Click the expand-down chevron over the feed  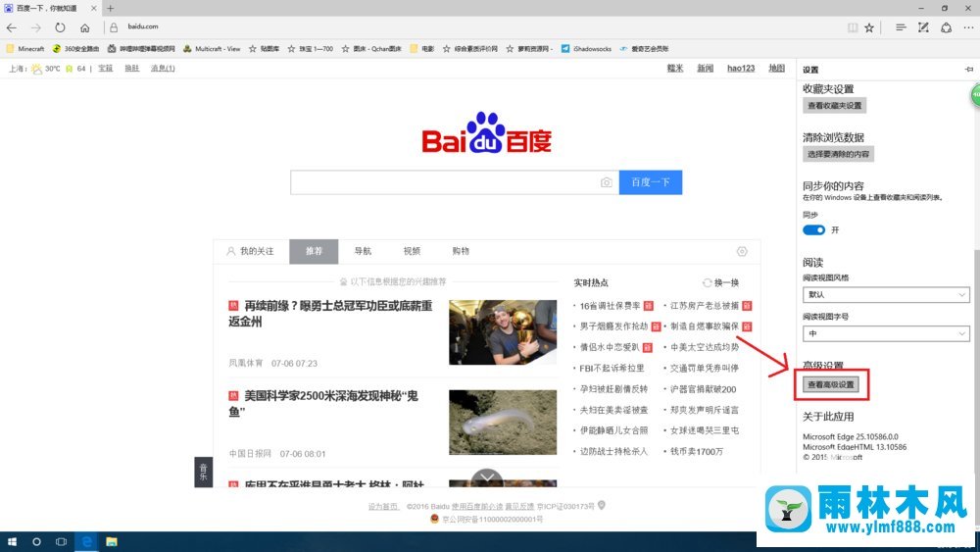click(487, 477)
